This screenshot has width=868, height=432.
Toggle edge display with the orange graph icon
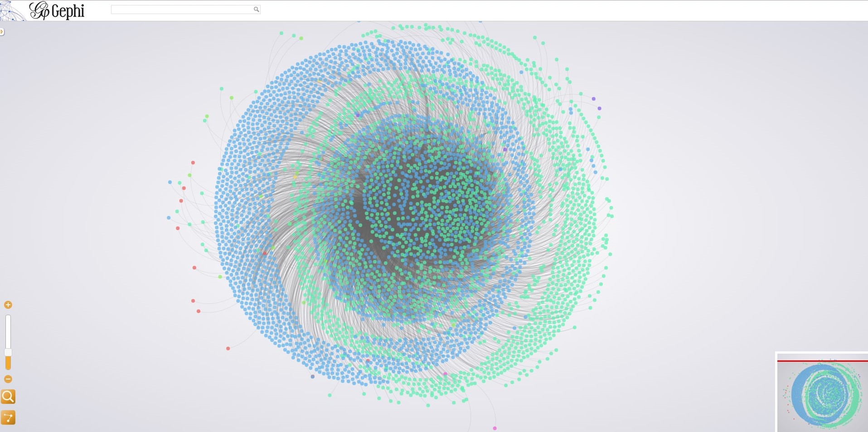point(8,418)
